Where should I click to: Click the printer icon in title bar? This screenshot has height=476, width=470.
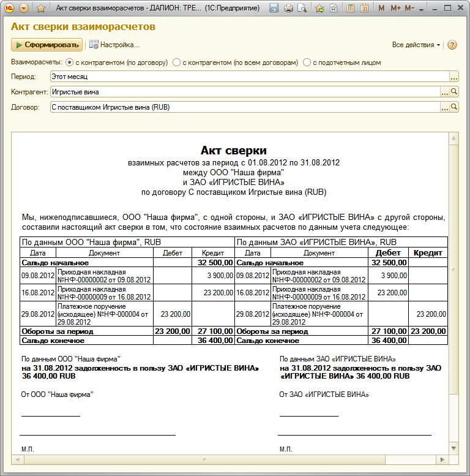pos(288,8)
